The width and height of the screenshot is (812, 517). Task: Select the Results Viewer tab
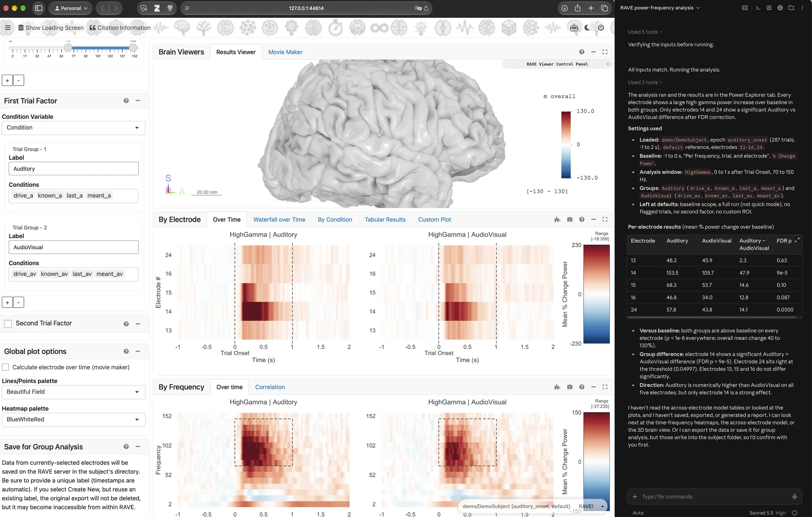coord(236,52)
